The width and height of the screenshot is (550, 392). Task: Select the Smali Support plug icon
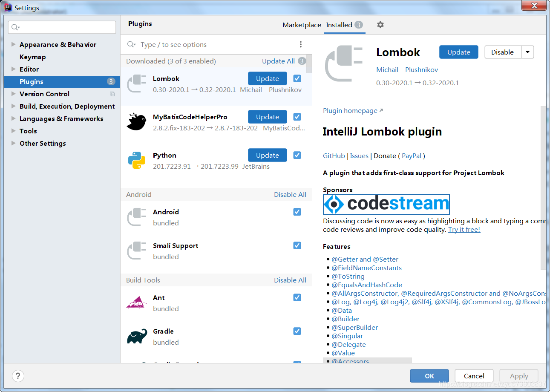tap(137, 251)
